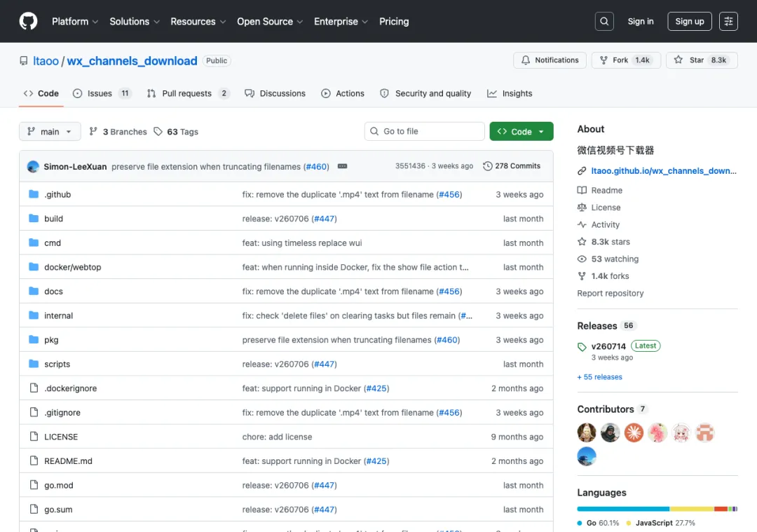Open the build folder
The height and width of the screenshot is (532, 757).
[53, 219]
